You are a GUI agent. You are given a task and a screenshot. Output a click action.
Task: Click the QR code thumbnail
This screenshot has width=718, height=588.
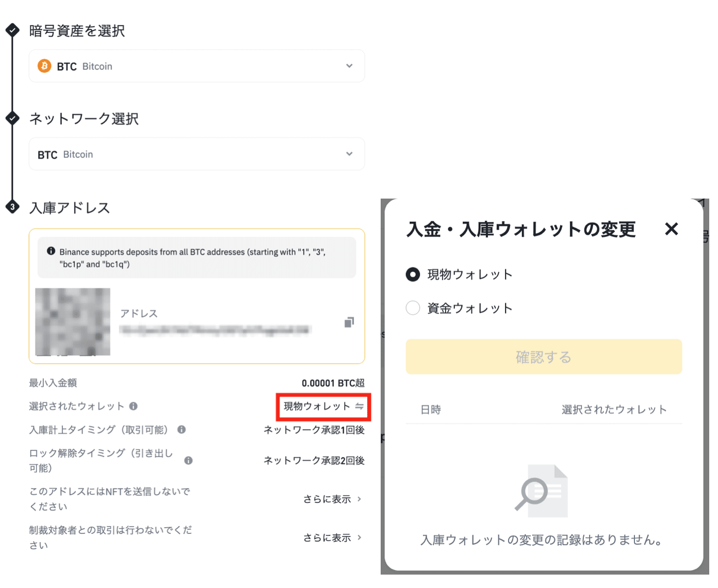point(72,322)
